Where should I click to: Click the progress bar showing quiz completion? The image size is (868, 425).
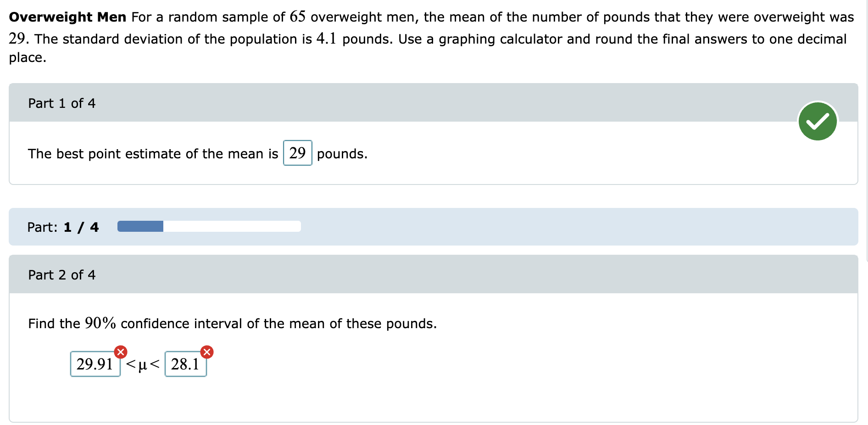point(209,226)
